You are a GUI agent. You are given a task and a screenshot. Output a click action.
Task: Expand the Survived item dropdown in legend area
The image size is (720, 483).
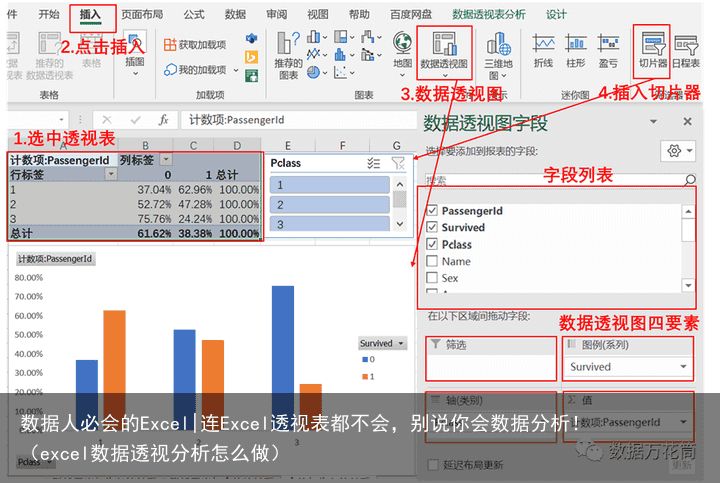point(683,366)
